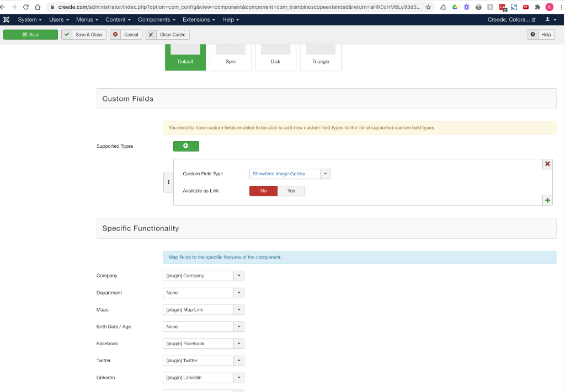Click the small green plus to add row
The image size is (565, 392).
[547, 200]
